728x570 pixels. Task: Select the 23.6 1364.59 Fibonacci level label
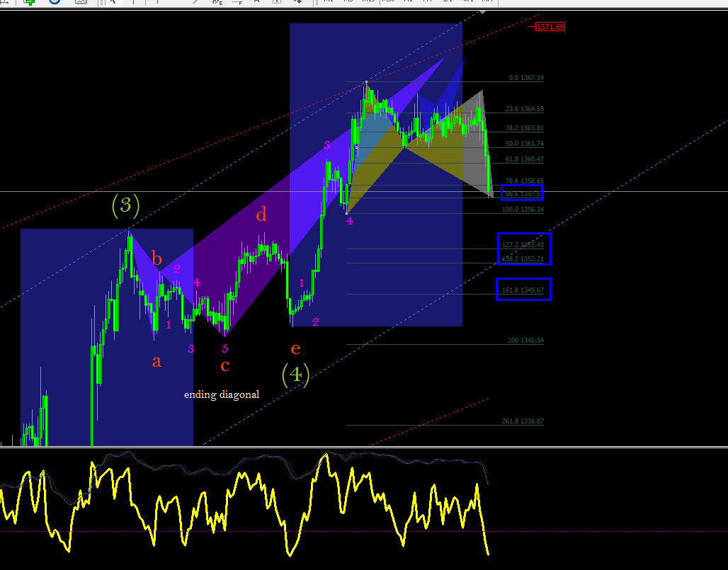(525, 109)
